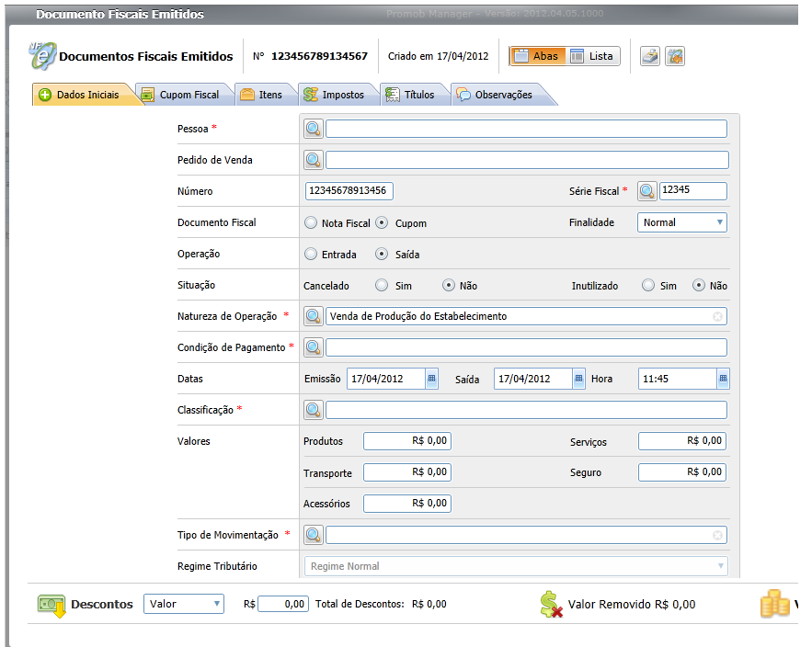Click the Serviços value field

(682, 441)
